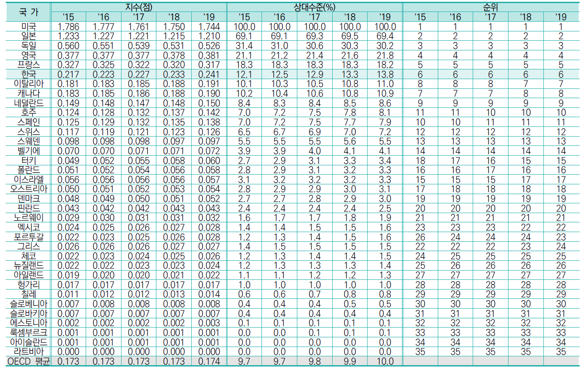
Task: Click the 일본 country cell
Action: pyautogui.click(x=28, y=36)
